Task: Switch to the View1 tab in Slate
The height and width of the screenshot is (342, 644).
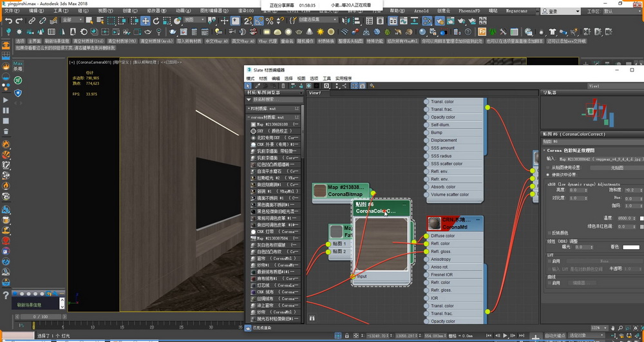Action: [x=315, y=93]
